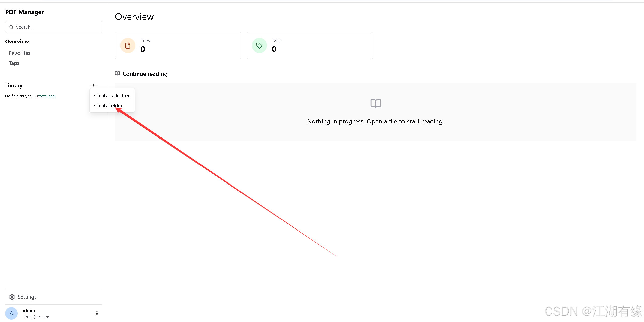Click the Tags count card
644x322 pixels.
(310, 45)
